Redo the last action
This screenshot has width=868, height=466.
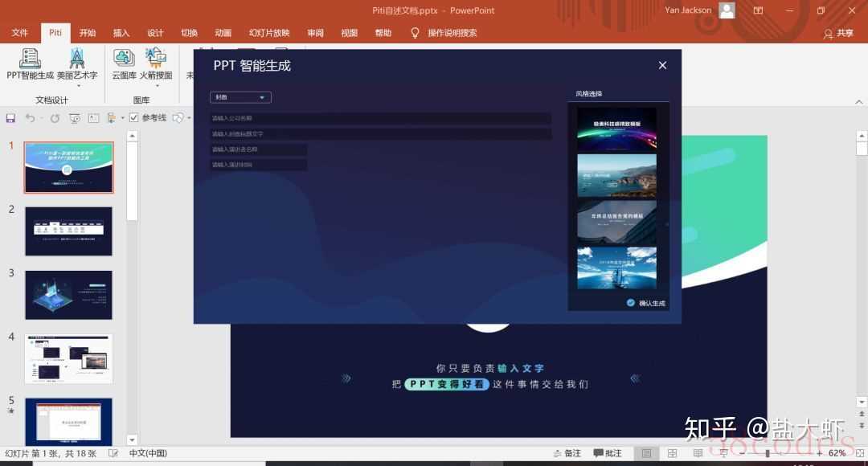click(55, 118)
